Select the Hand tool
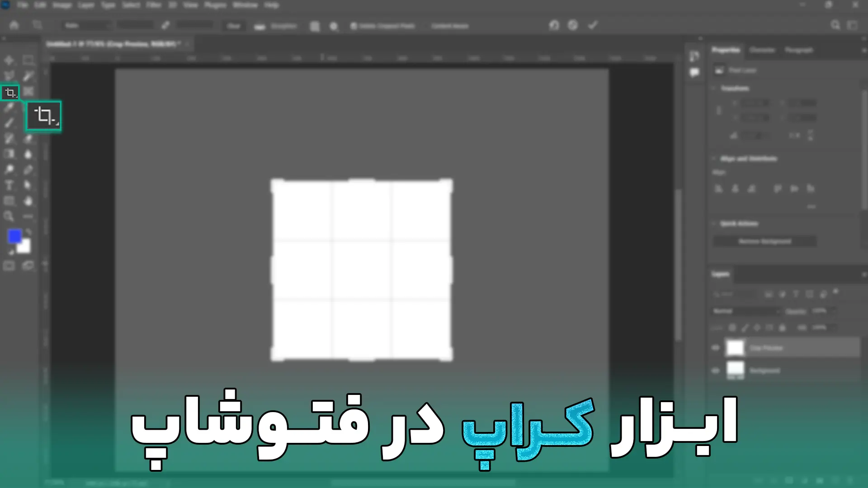Screen dimensions: 868x488 [x=28, y=201]
